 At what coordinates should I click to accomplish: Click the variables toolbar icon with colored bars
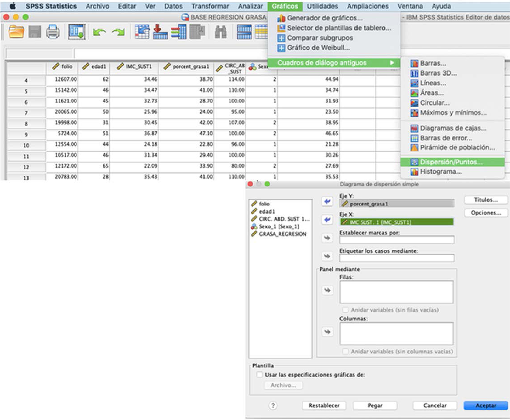(x=179, y=32)
